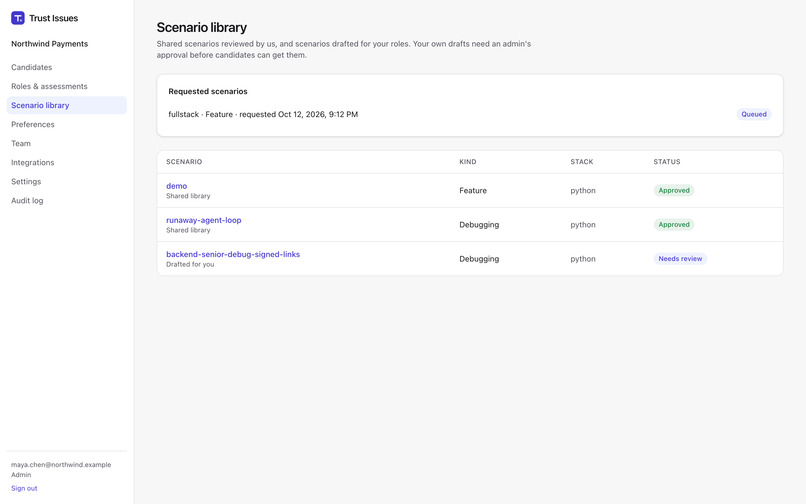Viewport: 806px width, 504px height.
Task: Click the SCENARIO column header
Action: [x=184, y=161]
